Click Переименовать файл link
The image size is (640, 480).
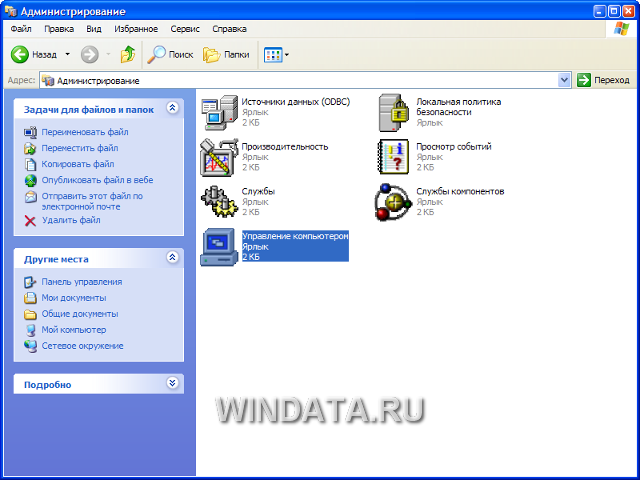click(x=85, y=132)
